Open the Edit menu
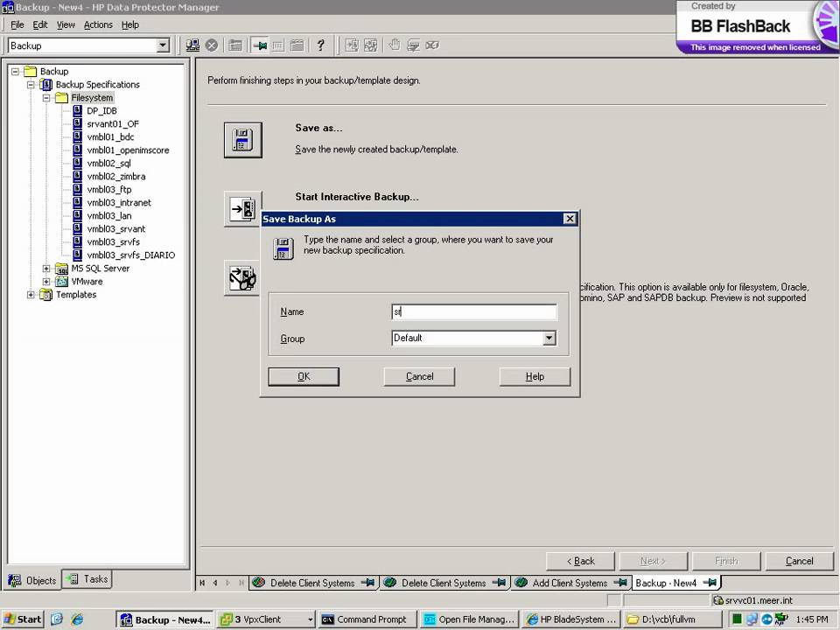 click(40, 24)
